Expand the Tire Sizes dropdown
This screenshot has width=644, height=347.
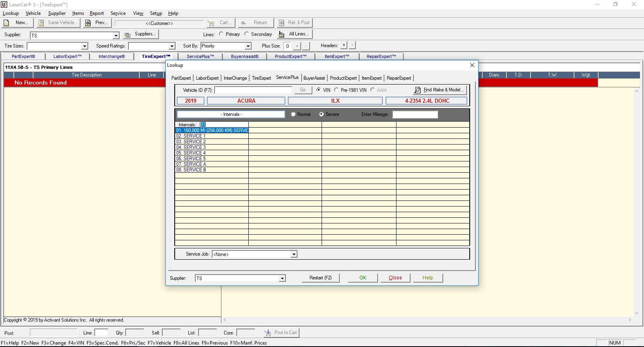(85, 46)
